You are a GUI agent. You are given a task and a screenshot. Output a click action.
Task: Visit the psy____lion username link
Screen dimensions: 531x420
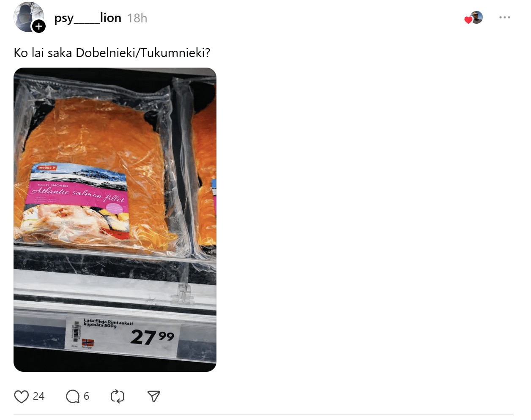88,18
